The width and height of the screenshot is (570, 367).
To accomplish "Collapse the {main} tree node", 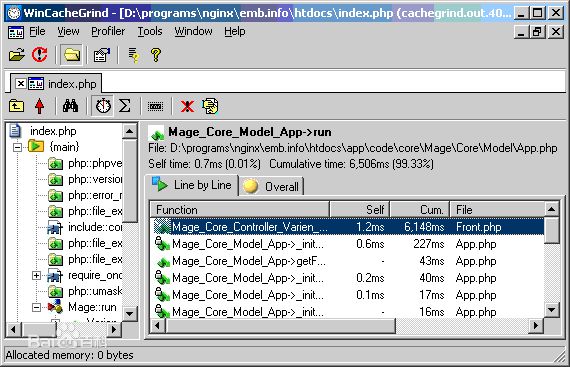I will (17, 147).
